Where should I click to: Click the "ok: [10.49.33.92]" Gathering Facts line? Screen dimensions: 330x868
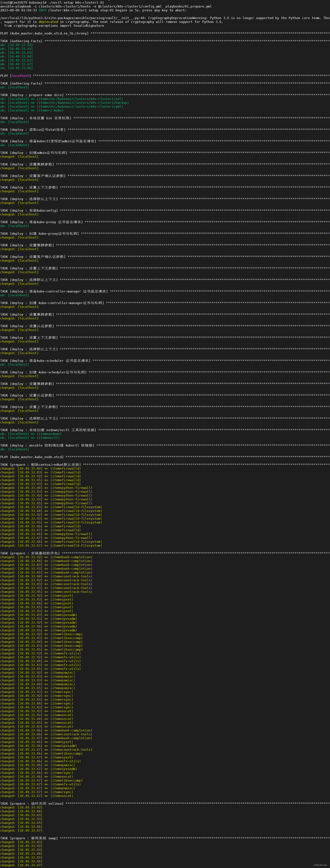point(17,45)
